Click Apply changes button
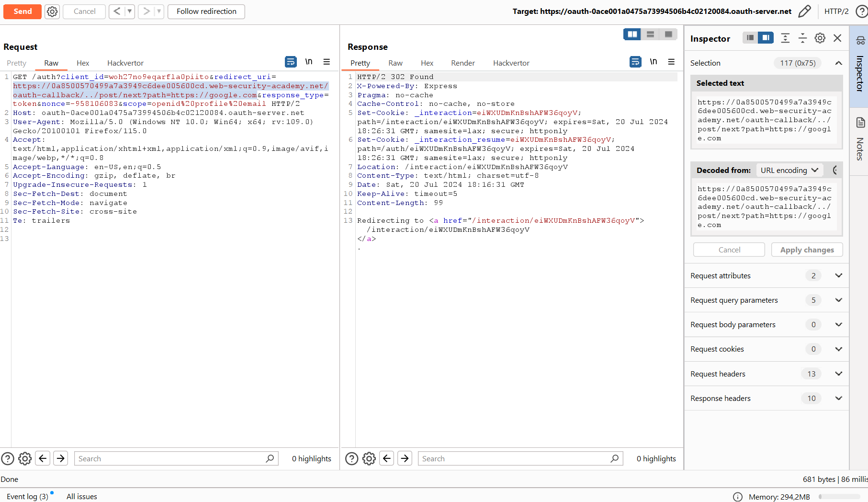Viewport: 868px width, 502px height. 807,250
